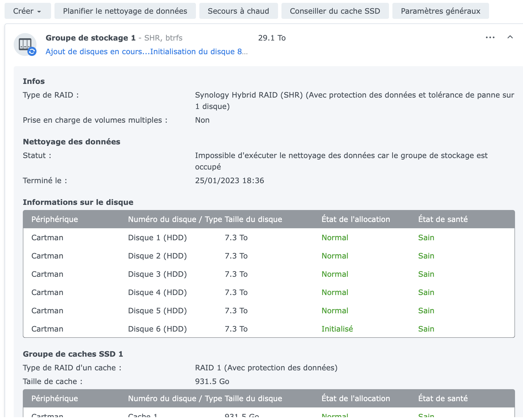This screenshot has height=420, width=523.
Task: Click État de l'allocation header in disk table
Action: (x=356, y=219)
